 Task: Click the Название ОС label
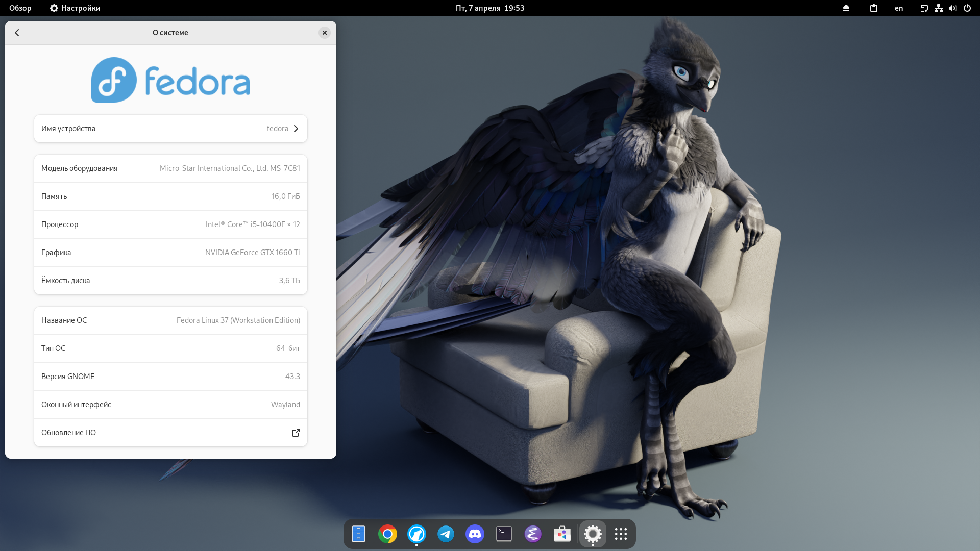pos(64,320)
